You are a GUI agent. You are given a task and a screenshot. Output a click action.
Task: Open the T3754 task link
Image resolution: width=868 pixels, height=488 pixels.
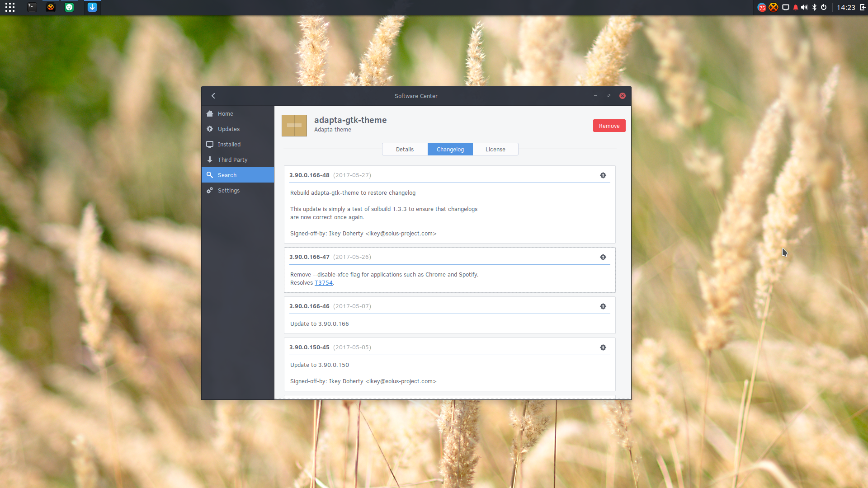(x=324, y=283)
